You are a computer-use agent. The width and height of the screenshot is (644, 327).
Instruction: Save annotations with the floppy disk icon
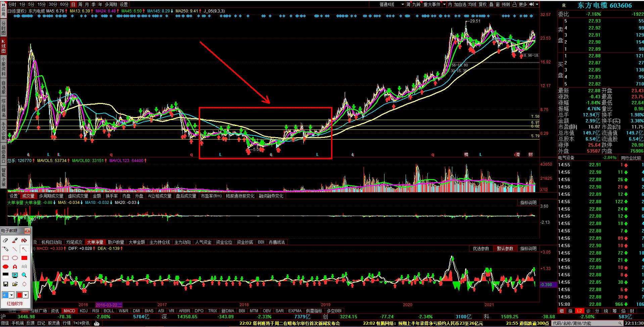pyautogui.click(x=5, y=284)
